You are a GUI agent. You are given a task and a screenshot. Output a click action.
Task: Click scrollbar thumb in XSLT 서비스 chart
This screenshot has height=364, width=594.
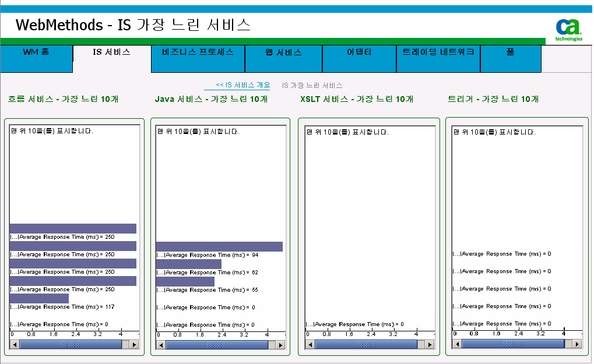[366, 344]
